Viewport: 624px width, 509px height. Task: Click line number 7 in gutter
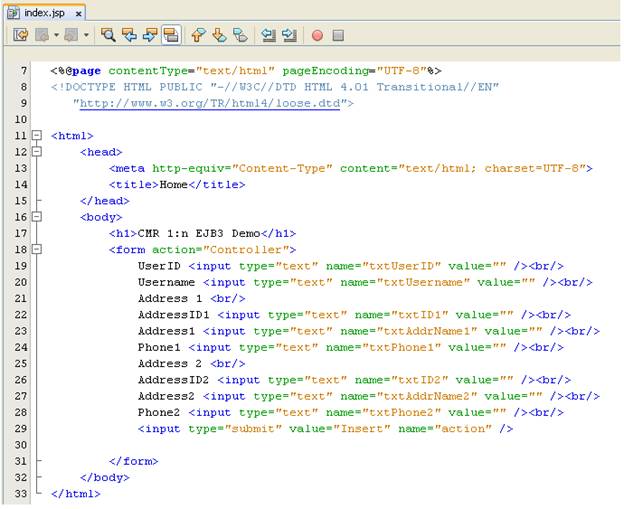point(24,71)
